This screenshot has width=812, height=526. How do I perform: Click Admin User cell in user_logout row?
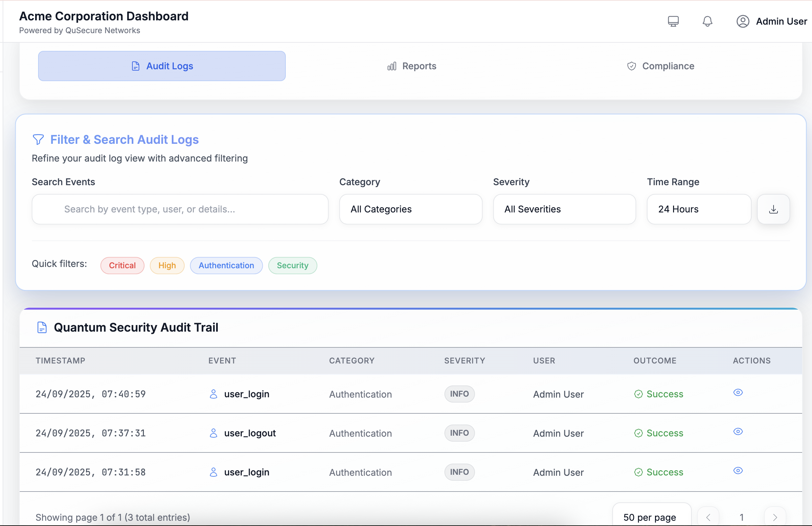tap(558, 433)
